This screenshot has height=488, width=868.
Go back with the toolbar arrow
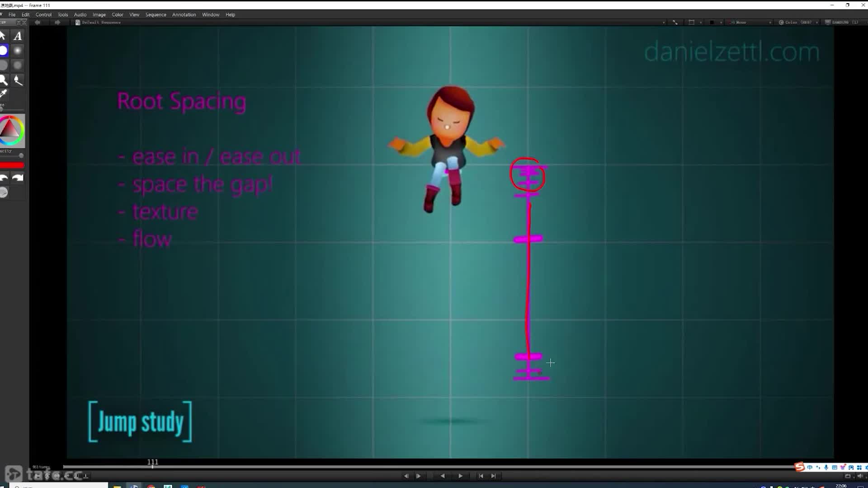click(x=38, y=22)
